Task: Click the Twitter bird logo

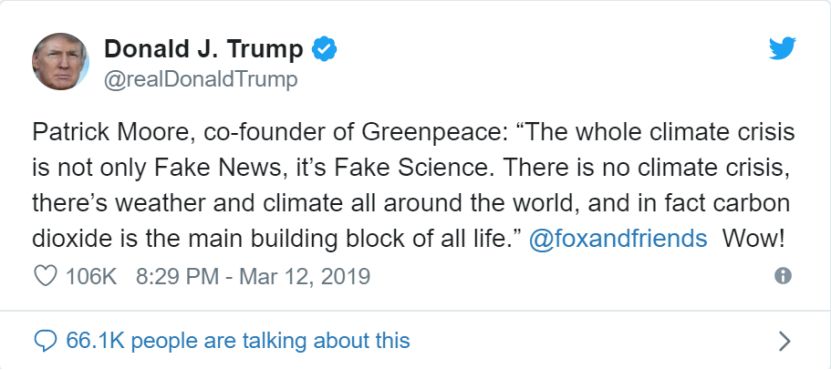Action: tap(782, 49)
